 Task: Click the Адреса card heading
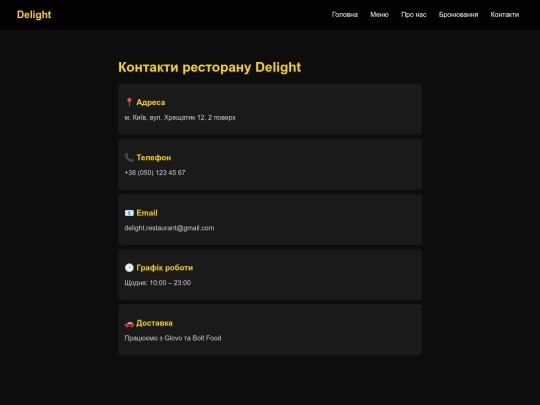(x=150, y=102)
